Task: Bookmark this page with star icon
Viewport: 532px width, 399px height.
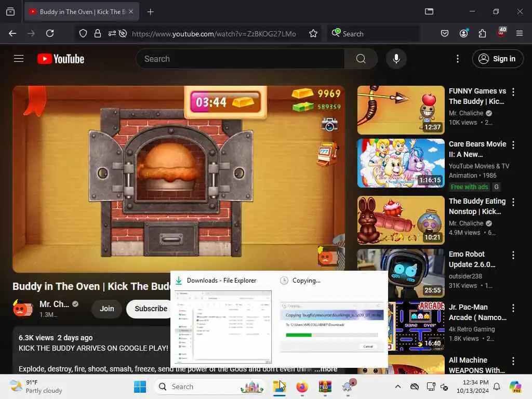Action: [313, 33]
